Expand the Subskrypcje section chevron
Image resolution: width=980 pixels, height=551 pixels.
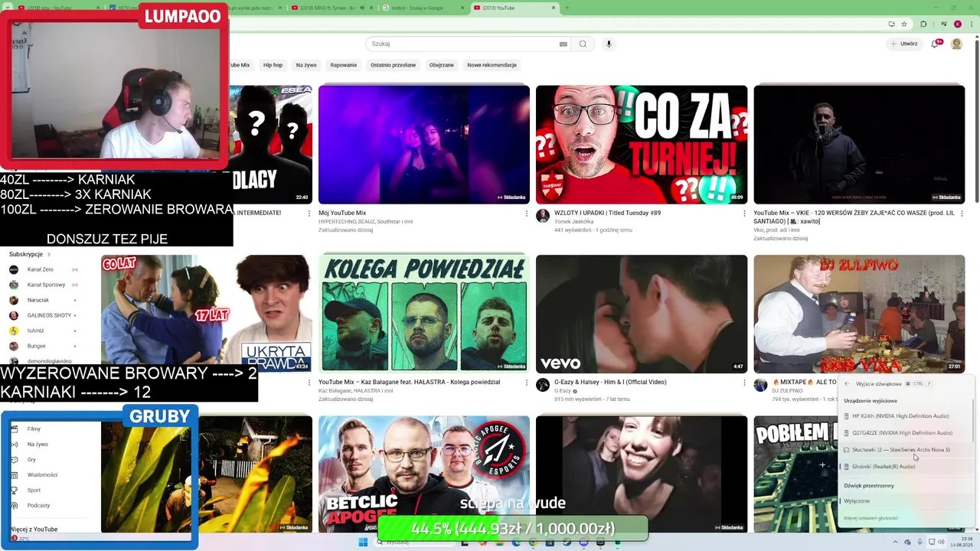[49, 254]
